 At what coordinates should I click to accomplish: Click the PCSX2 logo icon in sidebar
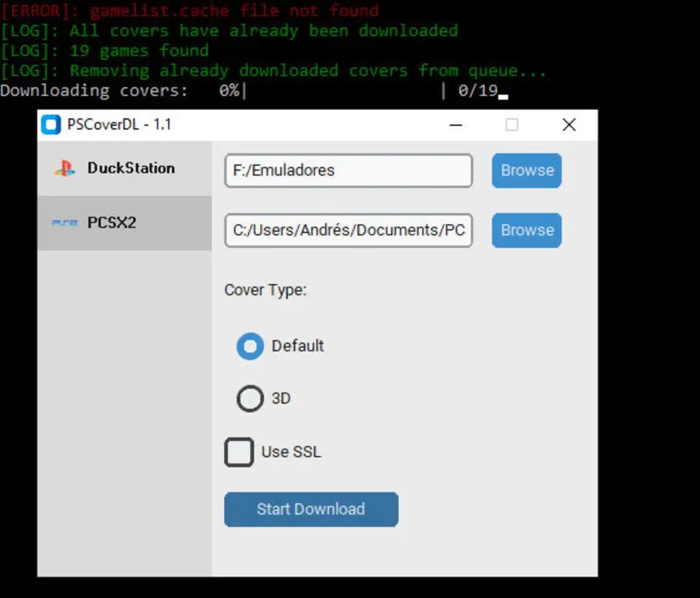[x=65, y=221]
